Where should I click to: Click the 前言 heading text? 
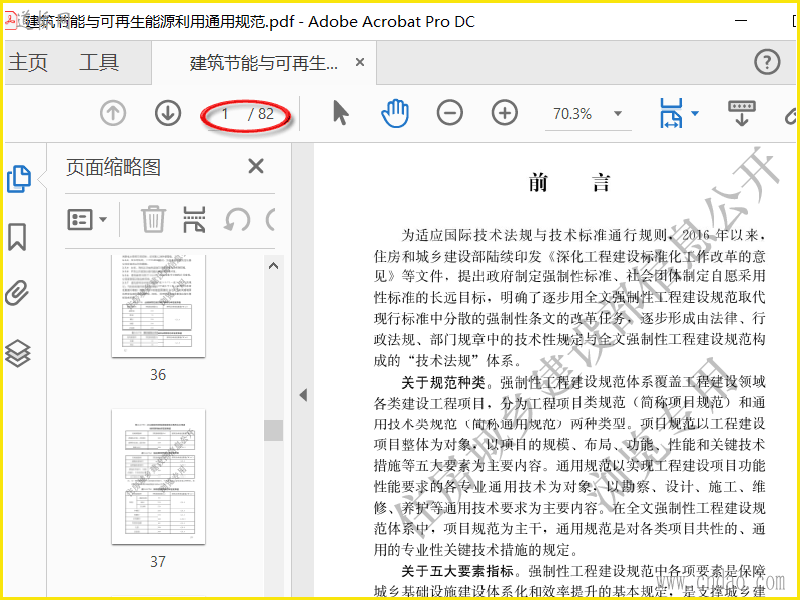[x=569, y=183]
